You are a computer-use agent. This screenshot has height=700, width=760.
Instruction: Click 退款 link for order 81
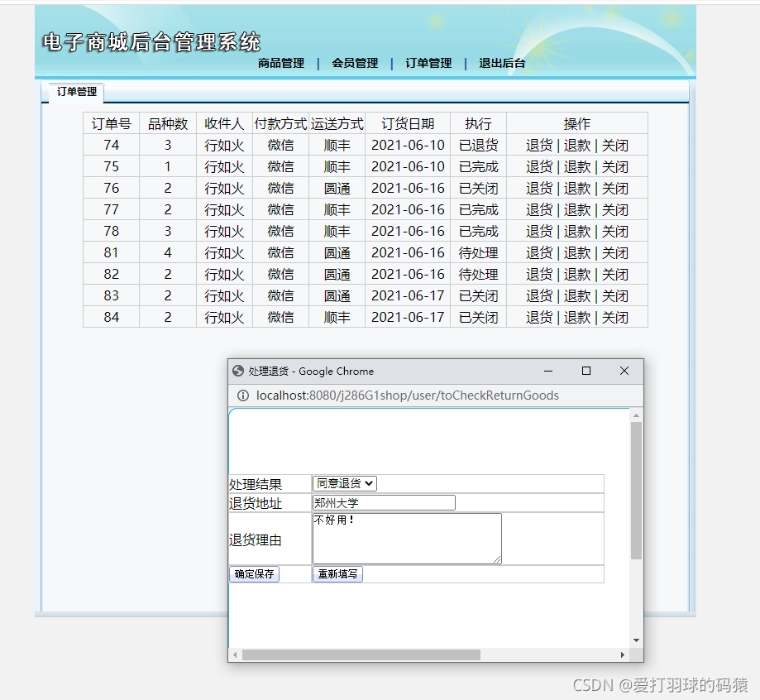(x=577, y=252)
